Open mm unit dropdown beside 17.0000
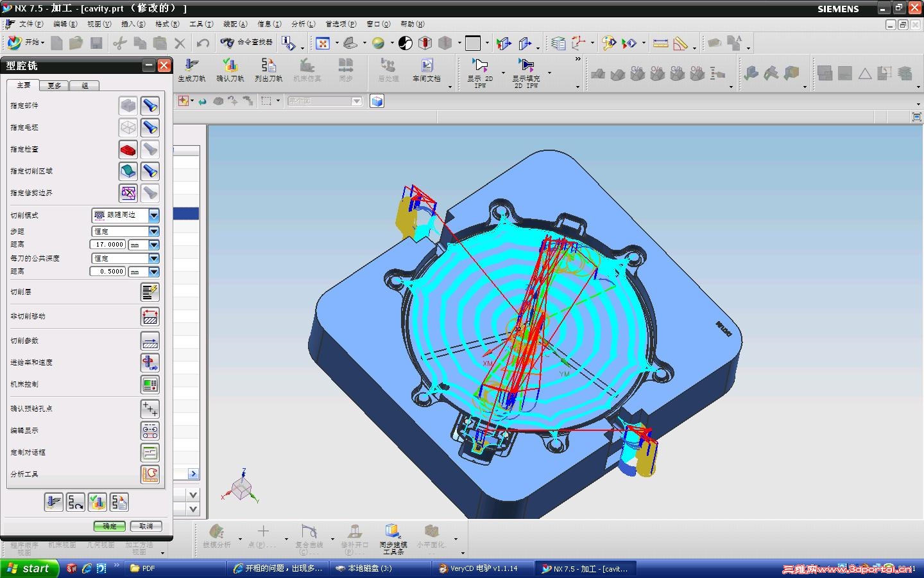924x578 pixels. tap(153, 245)
